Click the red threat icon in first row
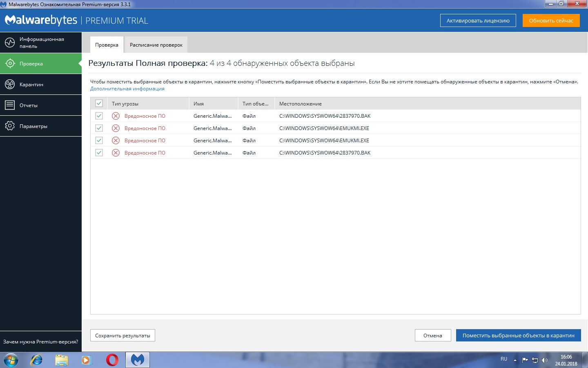The height and width of the screenshot is (368, 588). (116, 116)
